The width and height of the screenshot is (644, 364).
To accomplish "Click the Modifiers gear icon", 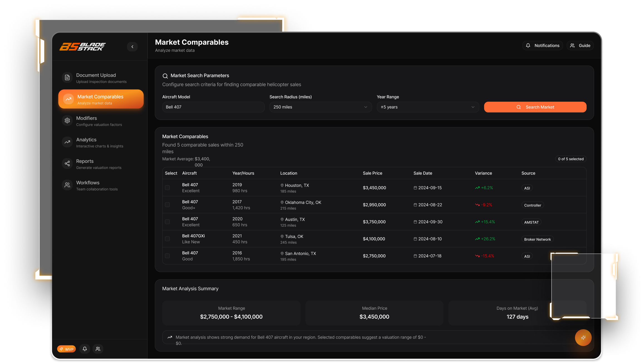I will pos(67,121).
